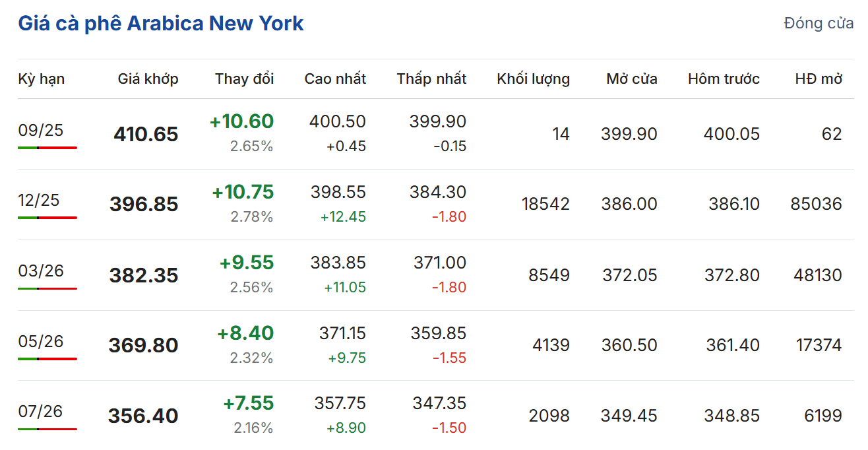Image resolution: width=868 pixels, height=450 pixels.
Task: Select the 'Giá khớp' column header
Action: click(x=148, y=79)
